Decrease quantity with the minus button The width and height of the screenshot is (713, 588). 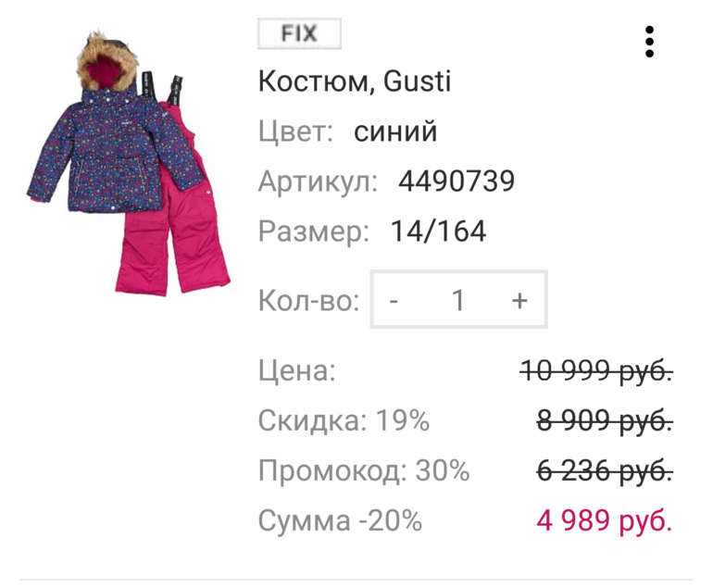[x=394, y=300]
